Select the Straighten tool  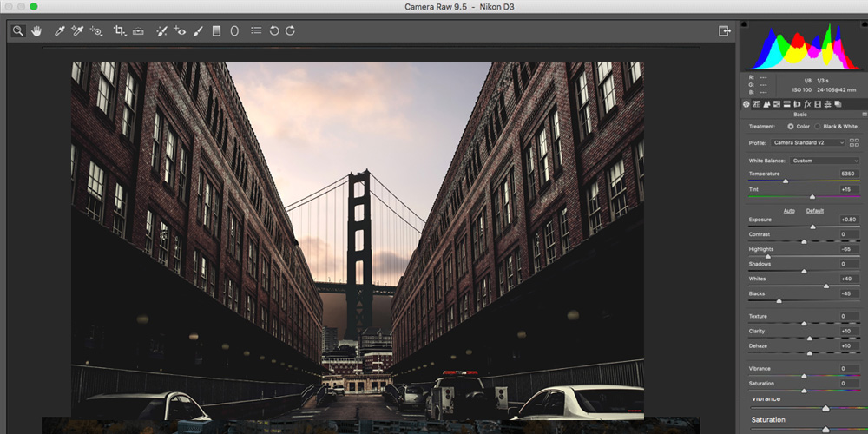click(x=138, y=31)
